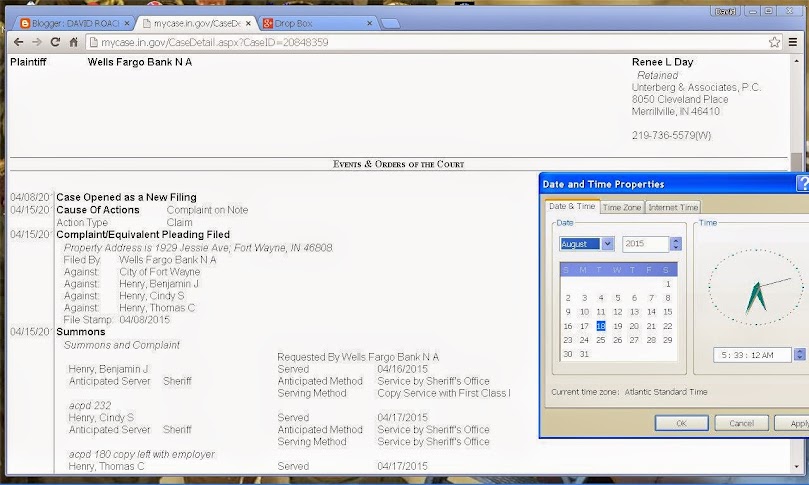Open the Chrome hamburger menu
The height and width of the screenshot is (485, 809).
pyautogui.click(x=793, y=42)
